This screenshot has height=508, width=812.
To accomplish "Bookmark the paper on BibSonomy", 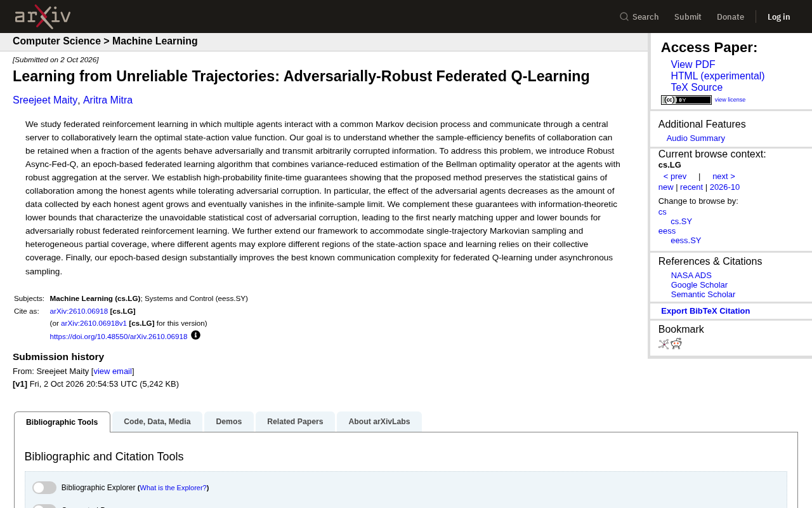I will click(x=664, y=344).
